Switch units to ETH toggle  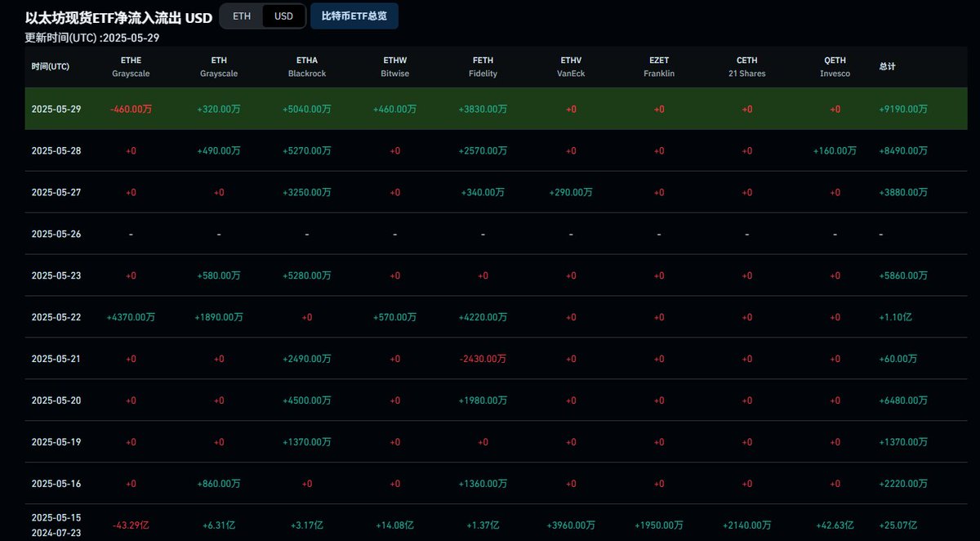[x=242, y=16]
